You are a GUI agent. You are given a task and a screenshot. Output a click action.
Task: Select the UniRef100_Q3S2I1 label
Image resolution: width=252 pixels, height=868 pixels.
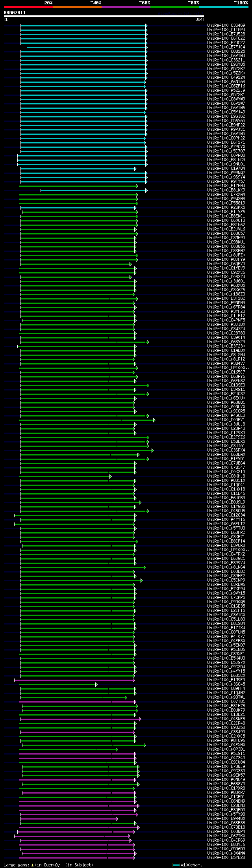(x=226, y=60)
